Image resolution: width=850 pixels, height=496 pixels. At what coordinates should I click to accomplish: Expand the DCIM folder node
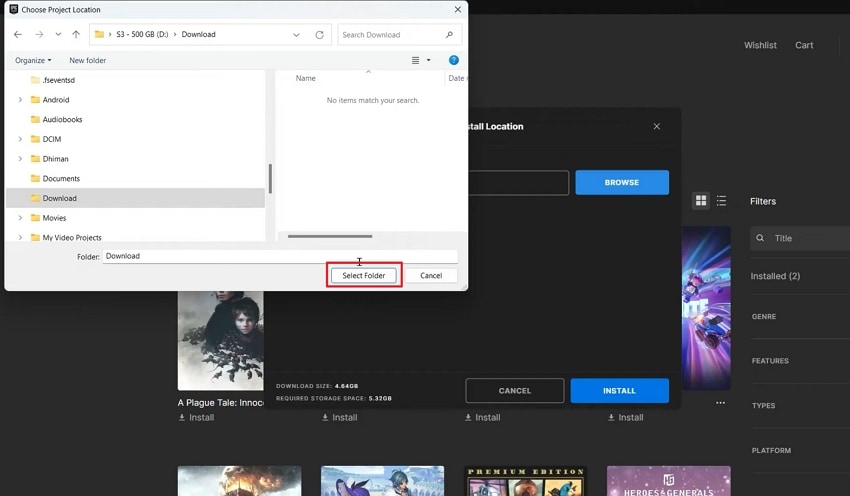tap(20, 139)
